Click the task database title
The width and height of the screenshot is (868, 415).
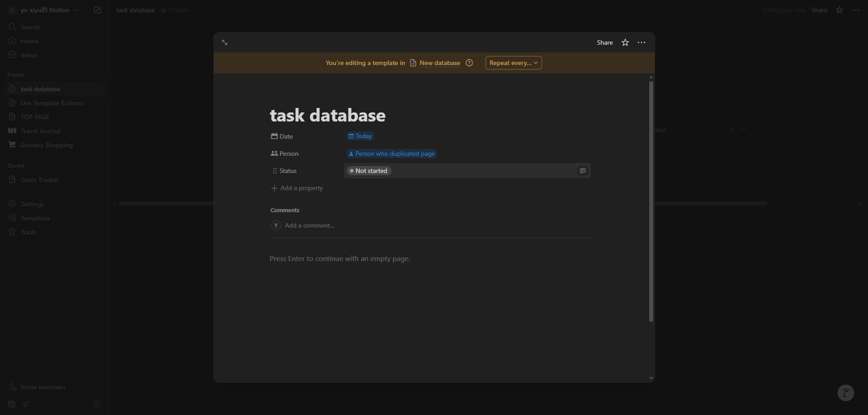point(328,115)
